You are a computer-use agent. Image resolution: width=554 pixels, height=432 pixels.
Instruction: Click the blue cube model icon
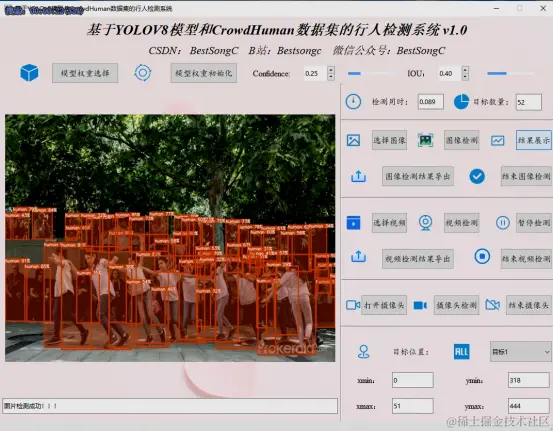tap(29, 73)
